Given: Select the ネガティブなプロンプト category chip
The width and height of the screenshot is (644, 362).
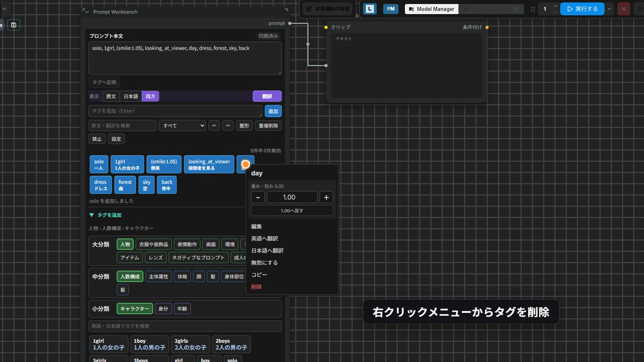Looking at the screenshot, I should tap(198, 257).
